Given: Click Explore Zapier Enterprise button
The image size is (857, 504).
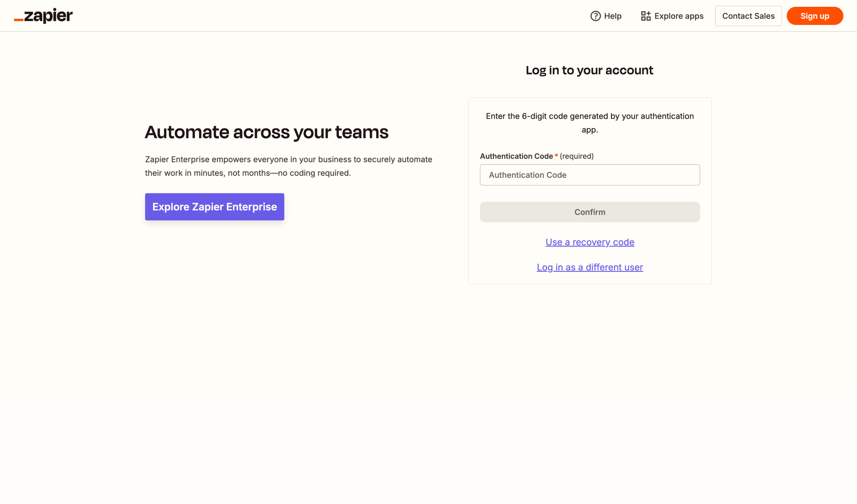Looking at the screenshot, I should coord(215,207).
